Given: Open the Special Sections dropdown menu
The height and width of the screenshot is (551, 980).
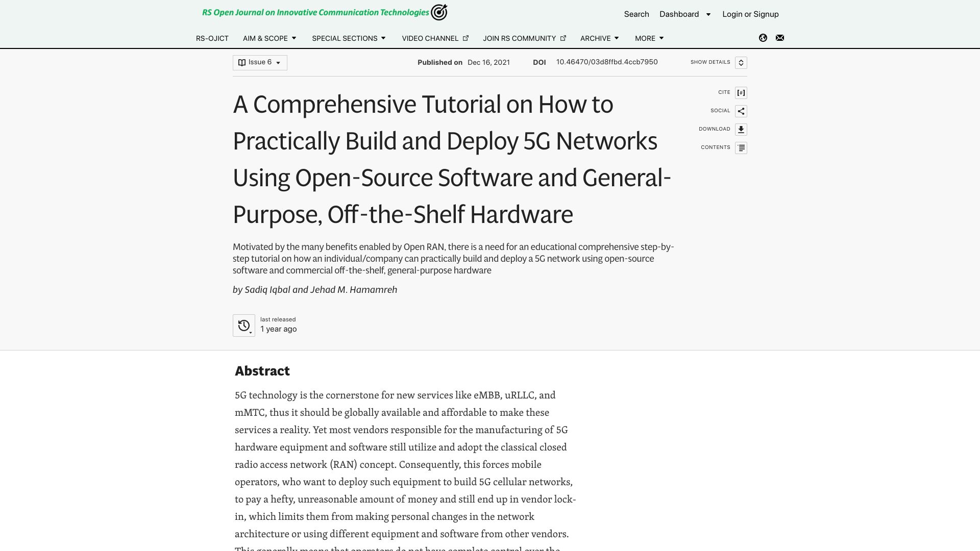Looking at the screenshot, I should 349,38.
